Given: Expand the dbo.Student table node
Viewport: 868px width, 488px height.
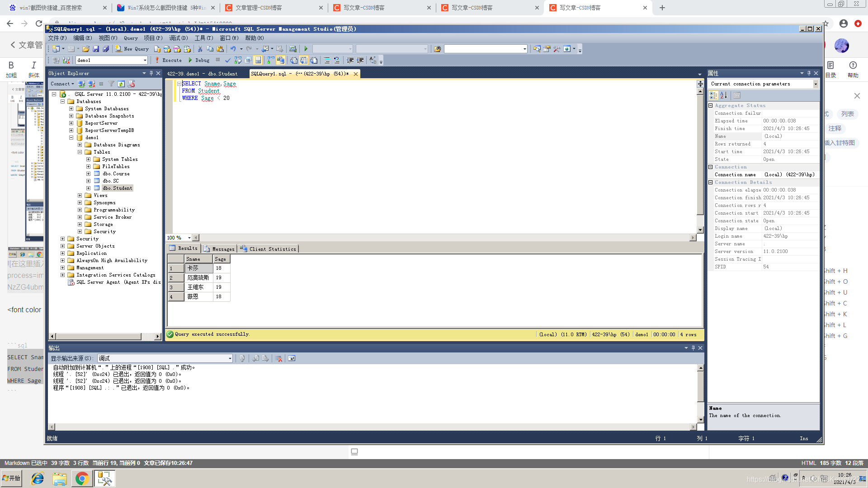Looking at the screenshot, I should (x=88, y=188).
